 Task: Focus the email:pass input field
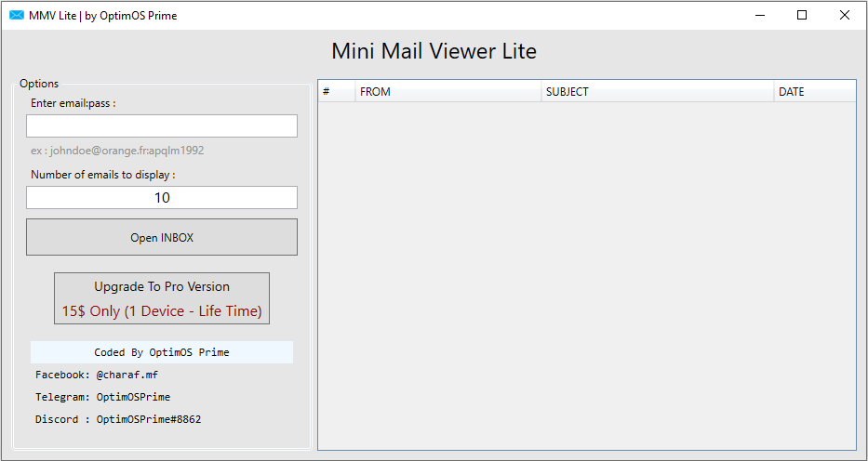pos(162,126)
